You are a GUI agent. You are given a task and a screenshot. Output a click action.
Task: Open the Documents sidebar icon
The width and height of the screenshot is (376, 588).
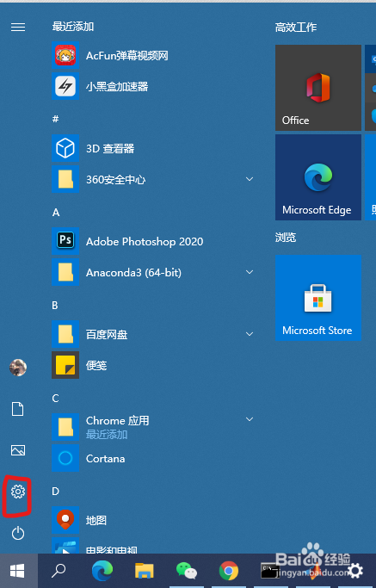point(18,409)
